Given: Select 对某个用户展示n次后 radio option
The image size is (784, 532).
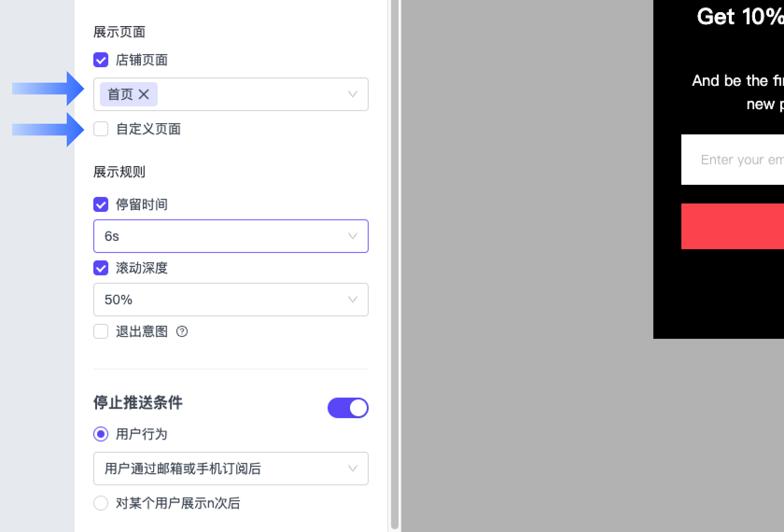Looking at the screenshot, I should click(x=101, y=503).
